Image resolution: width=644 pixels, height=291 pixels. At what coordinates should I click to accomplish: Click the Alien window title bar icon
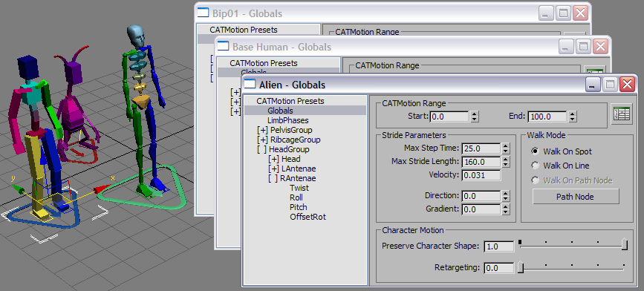[250, 85]
